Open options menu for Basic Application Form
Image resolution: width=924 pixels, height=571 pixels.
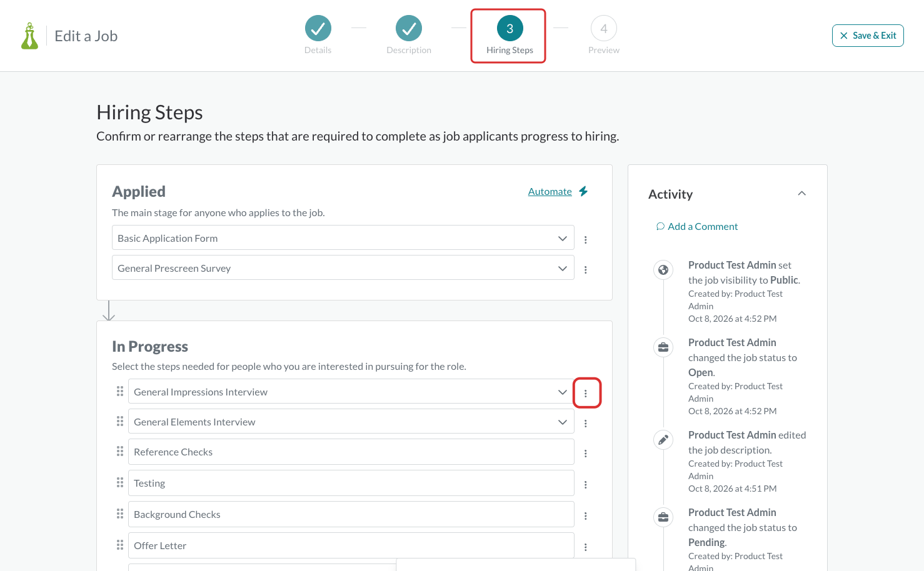click(x=586, y=239)
